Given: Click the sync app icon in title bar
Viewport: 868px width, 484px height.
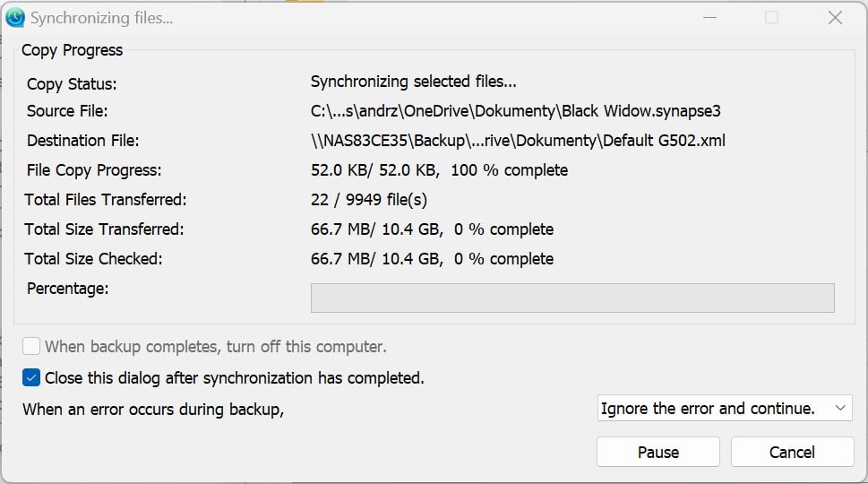Looking at the screenshot, I should [x=15, y=18].
